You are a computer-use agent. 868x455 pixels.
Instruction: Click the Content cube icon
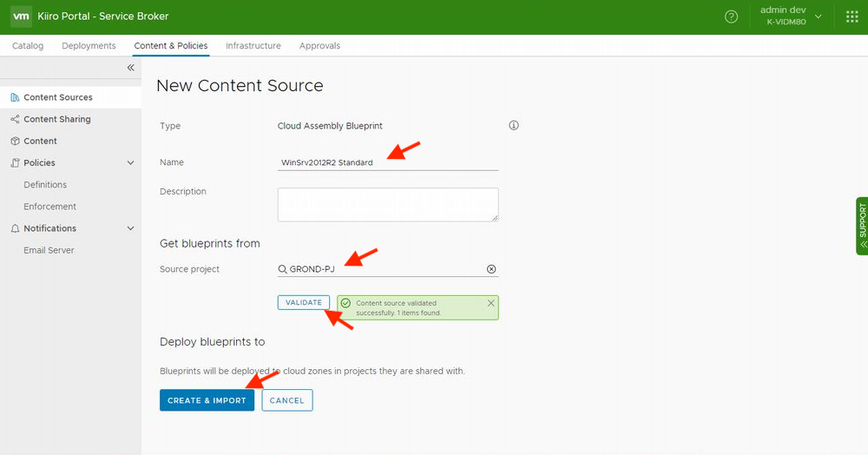(x=15, y=142)
